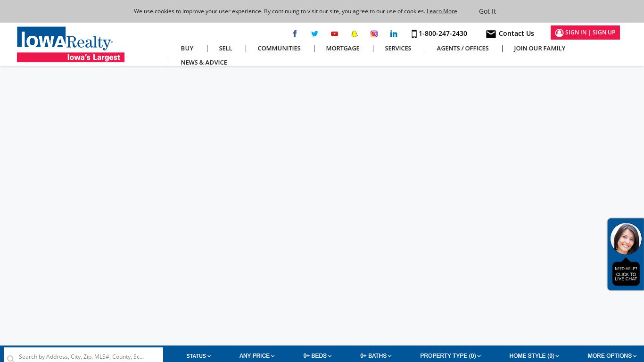This screenshot has width=644, height=362.
Task: Click the Sign In | Sign Up button
Action: coord(585,33)
